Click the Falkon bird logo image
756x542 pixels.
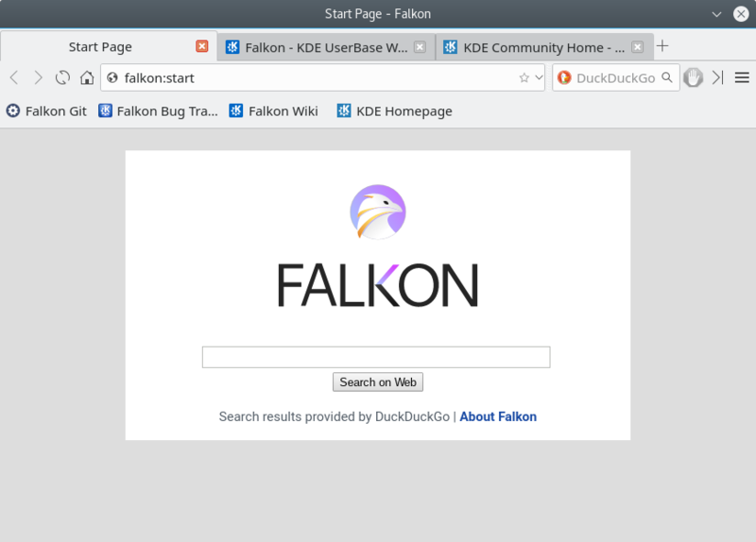tap(378, 212)
